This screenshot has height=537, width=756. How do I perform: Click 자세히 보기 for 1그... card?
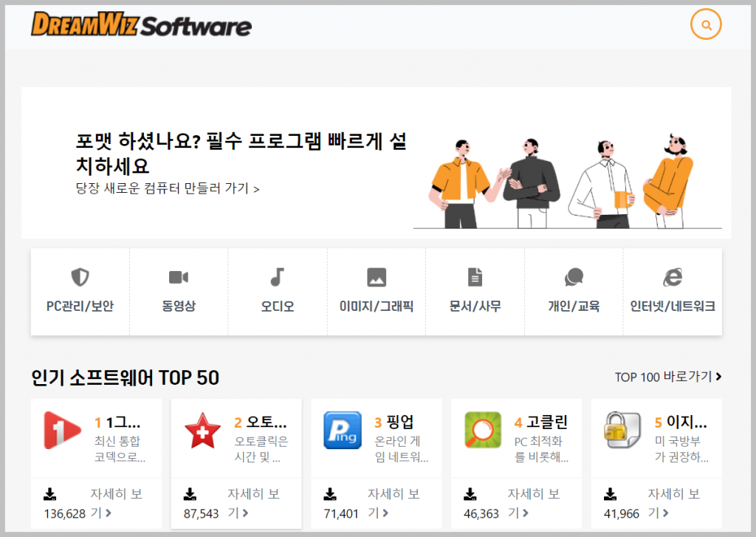click(116, 503)
